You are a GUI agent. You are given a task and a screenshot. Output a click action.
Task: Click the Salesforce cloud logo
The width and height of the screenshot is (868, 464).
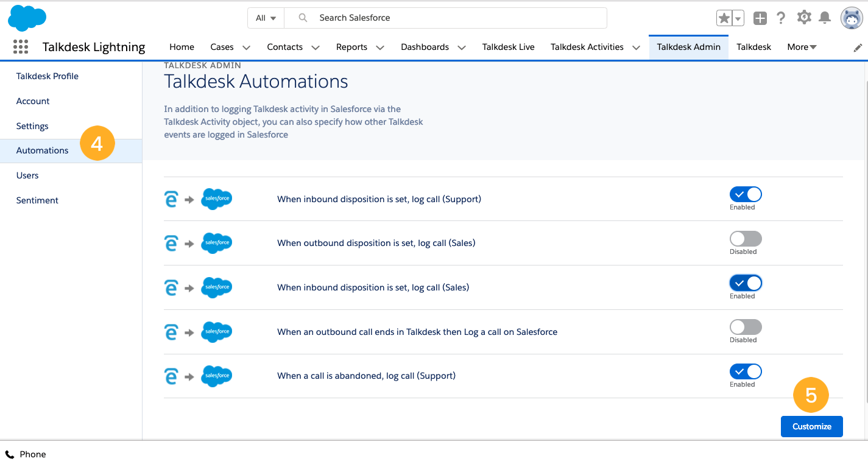(x=27, y=18)
